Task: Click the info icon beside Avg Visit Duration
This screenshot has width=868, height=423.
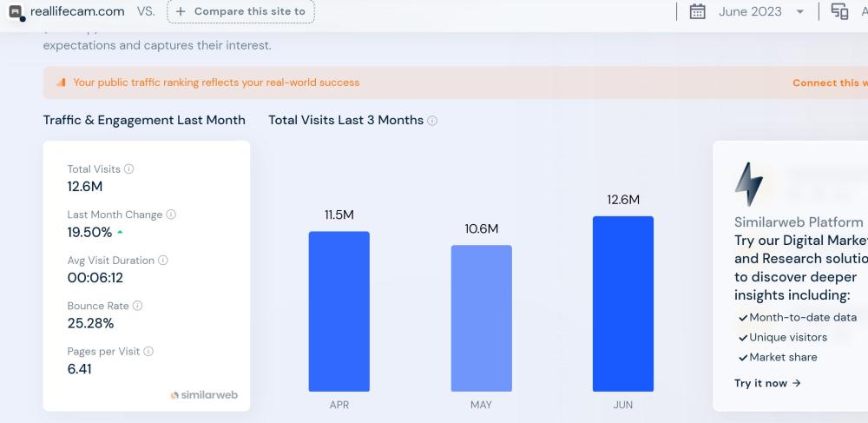Action: [x=163, y=261]
